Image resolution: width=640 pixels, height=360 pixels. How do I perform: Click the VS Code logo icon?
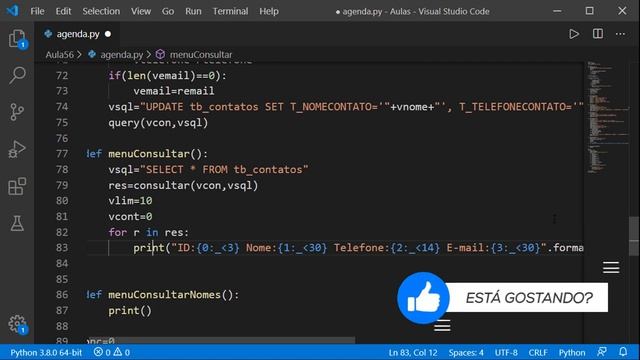(12, 11)
